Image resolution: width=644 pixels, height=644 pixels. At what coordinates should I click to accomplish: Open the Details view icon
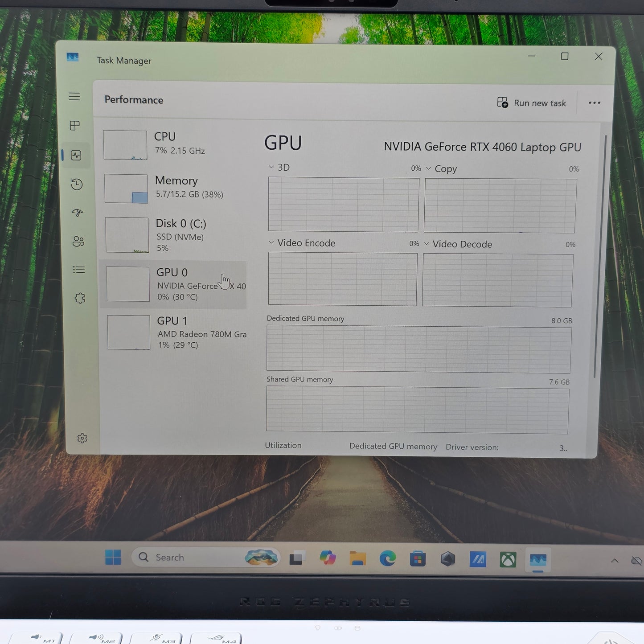(78, 270)
